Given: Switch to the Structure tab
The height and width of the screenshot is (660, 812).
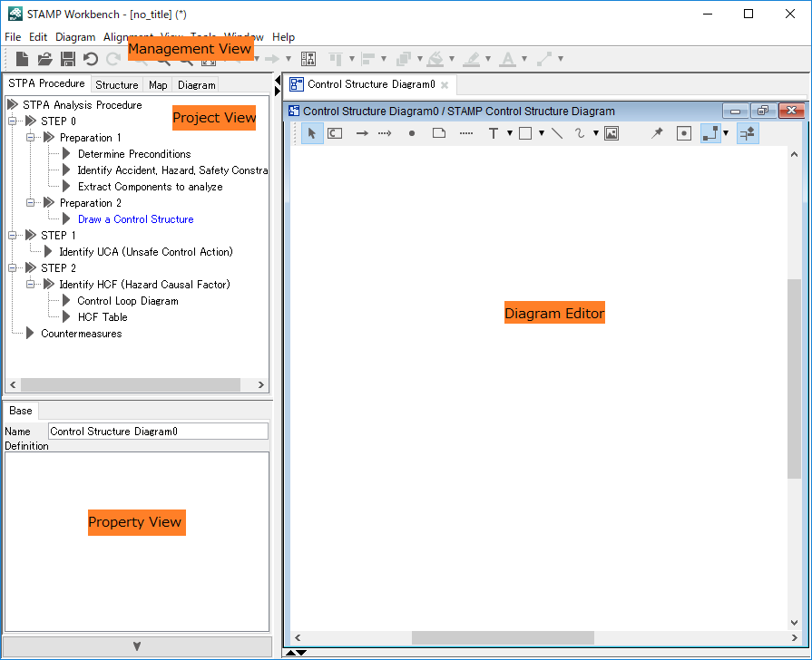Looking at the screenshot, I should tap(117, 85).
